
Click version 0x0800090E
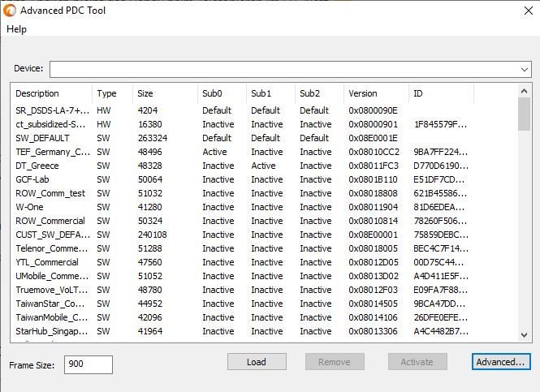(x=373, y=110)
